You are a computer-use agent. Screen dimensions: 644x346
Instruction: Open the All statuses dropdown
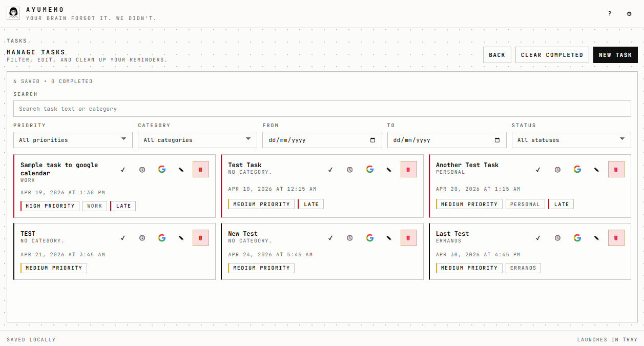point(571,139)
